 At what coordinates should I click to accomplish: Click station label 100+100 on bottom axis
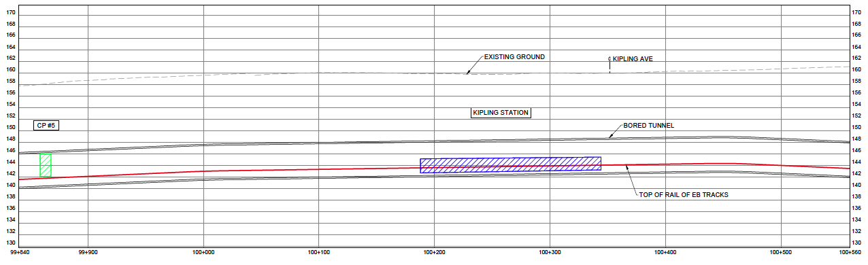point(319,251)
